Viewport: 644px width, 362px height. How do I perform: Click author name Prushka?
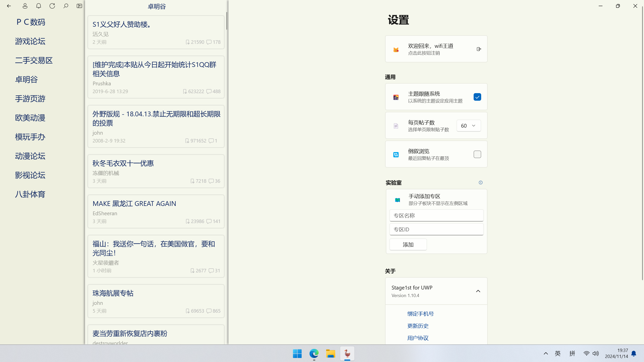(x=102, y=83)
